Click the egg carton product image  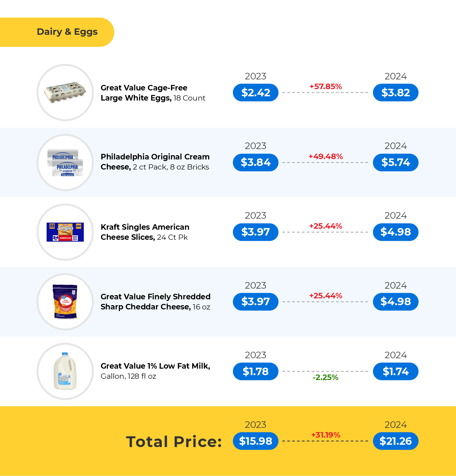pos(65,93)
